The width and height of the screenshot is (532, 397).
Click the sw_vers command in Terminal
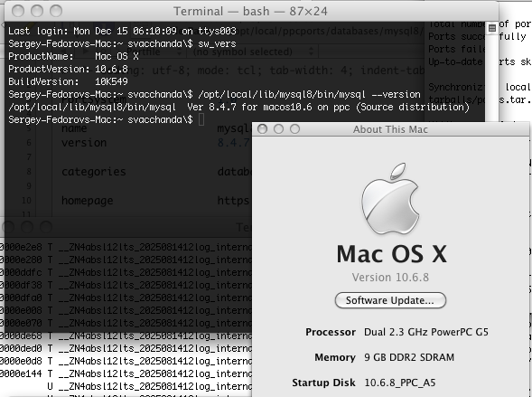[x=217, y=43]
